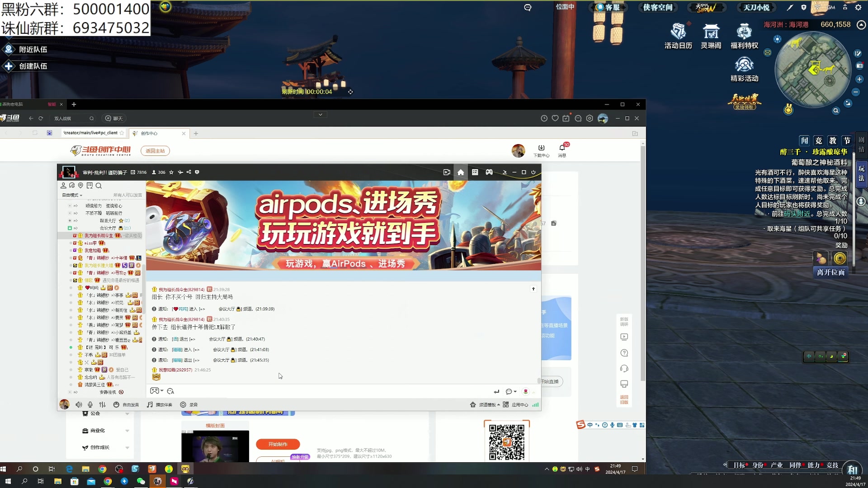Image resolution: width=868 pixels, height=488 pixels.
Task: Click the 开始制作 button
Action: [x=278, y=444]
